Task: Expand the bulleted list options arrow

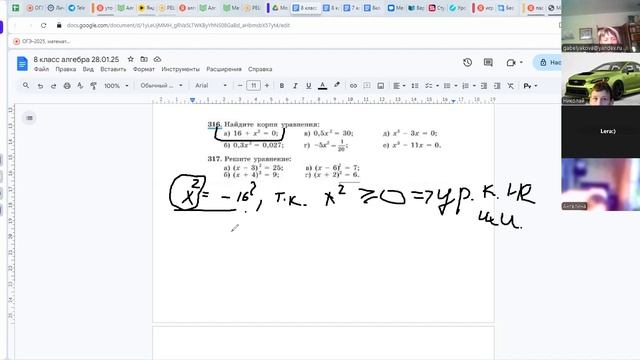Action: [456, 86]
